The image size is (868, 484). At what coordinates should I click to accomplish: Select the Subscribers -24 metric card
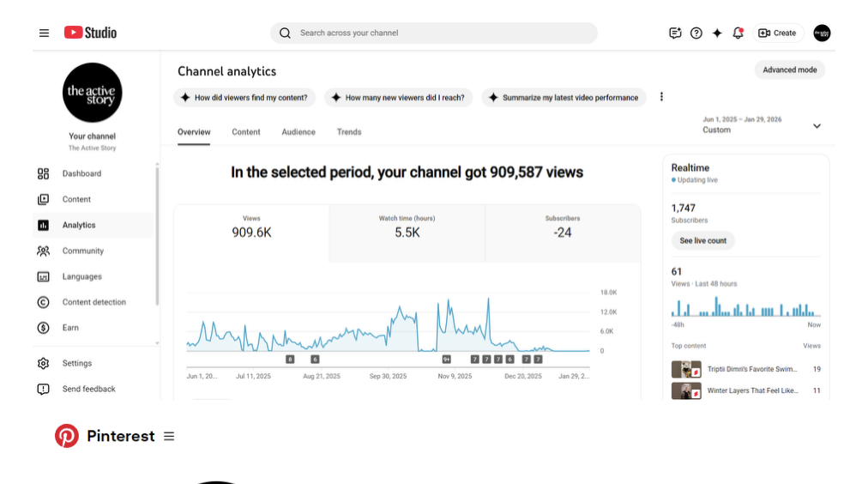[x=563, y=233]
